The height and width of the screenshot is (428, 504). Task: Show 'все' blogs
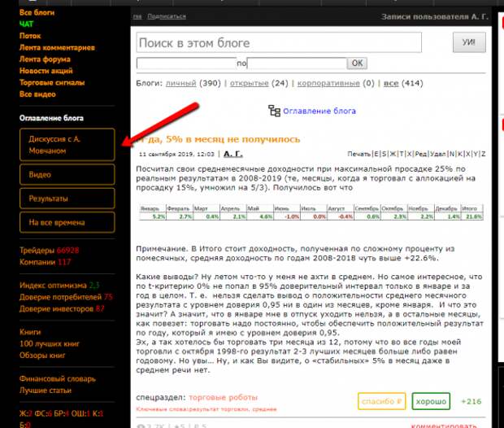[x=391, y=83]
